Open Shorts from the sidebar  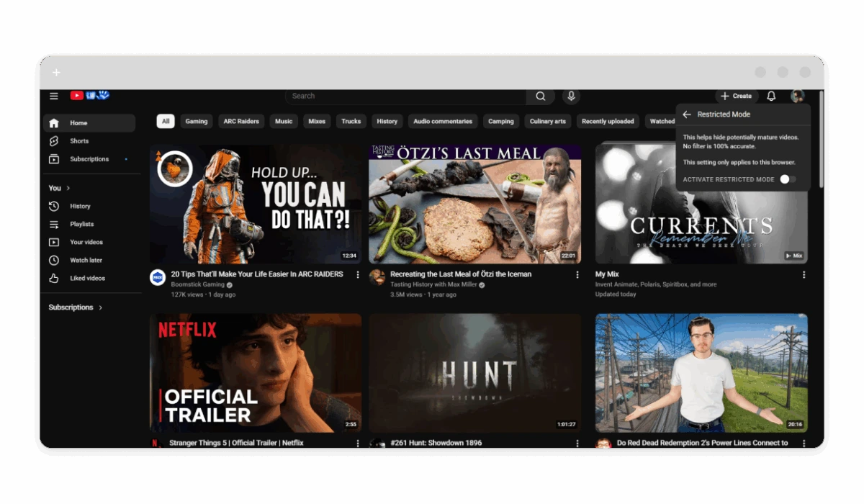pos(79,141)
